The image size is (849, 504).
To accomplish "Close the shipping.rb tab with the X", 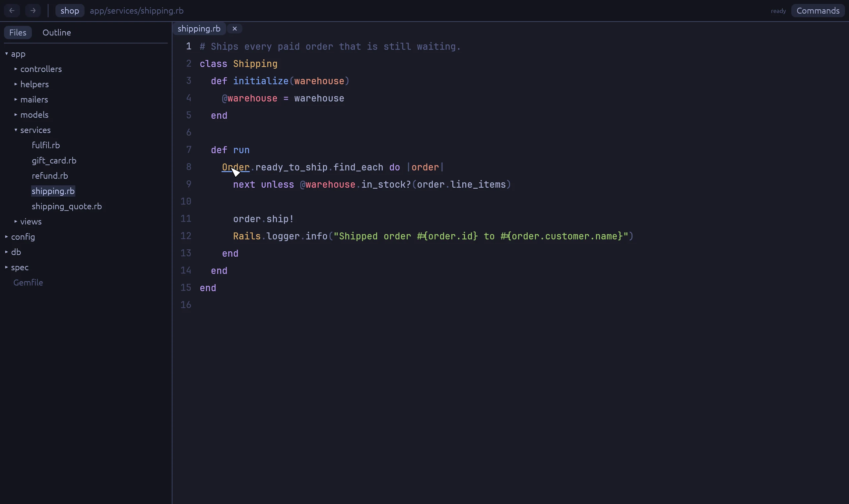I will tap(234, 29).
